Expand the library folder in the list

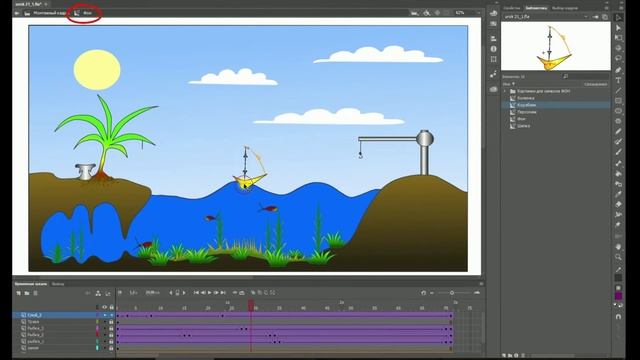[x=505, y=91]
